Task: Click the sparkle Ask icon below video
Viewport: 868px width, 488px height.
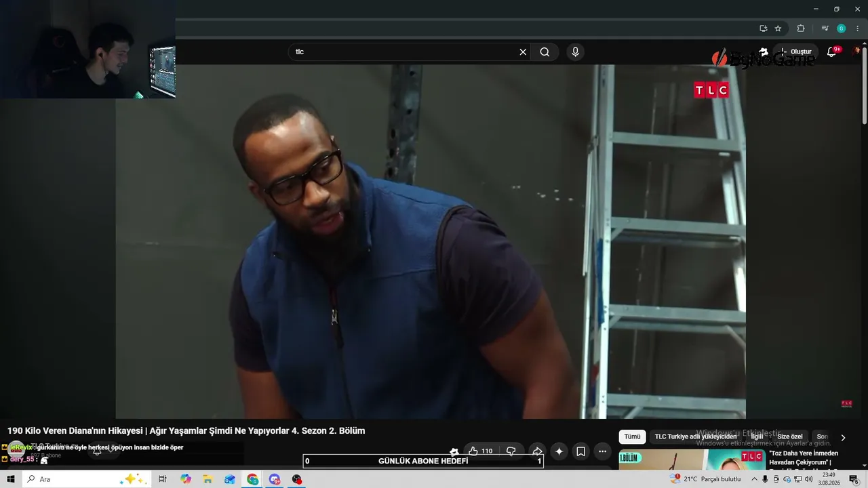Action: click(559, 451)
